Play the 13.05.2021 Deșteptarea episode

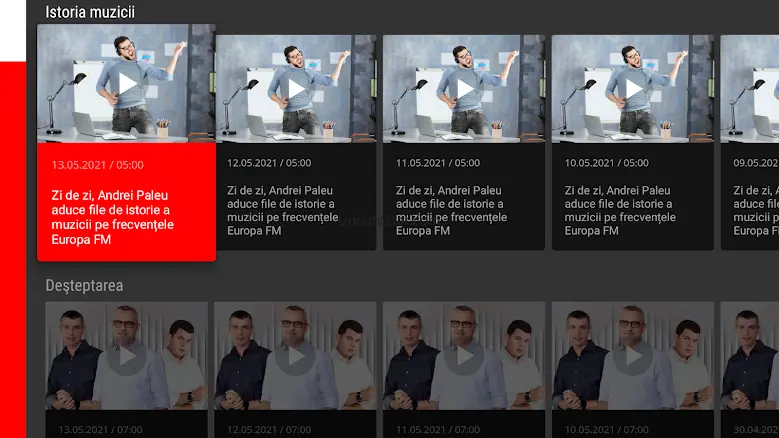pyautogui.click(x=127, y=356)
